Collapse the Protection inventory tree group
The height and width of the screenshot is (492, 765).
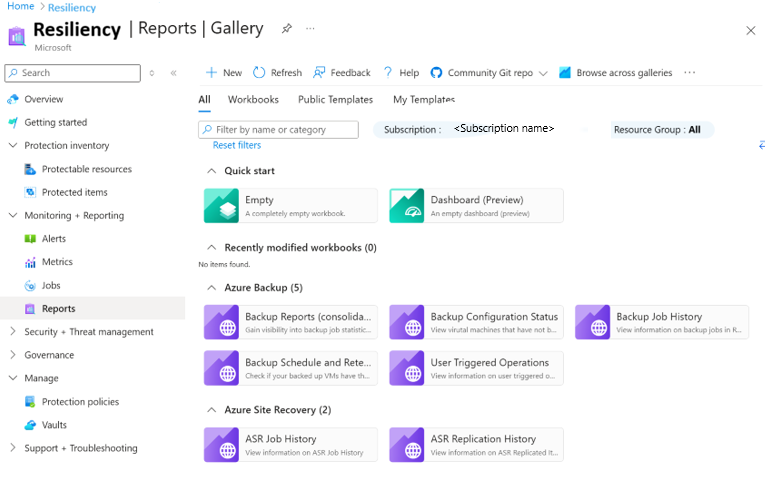point(13,145)
